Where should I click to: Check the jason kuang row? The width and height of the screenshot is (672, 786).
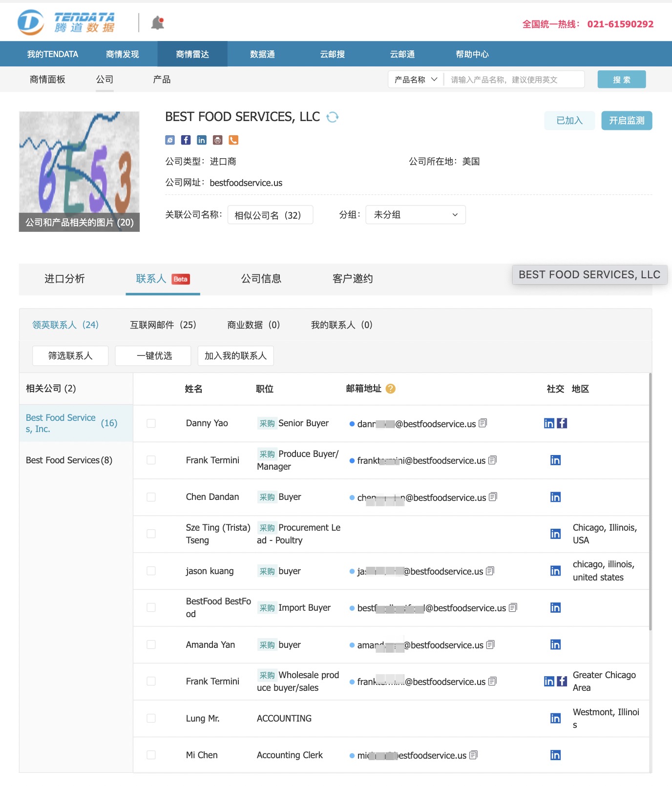(151, 571)
